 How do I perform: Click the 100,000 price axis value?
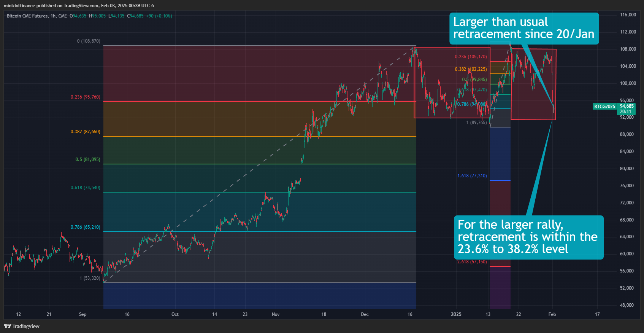(x=628, y=83)
